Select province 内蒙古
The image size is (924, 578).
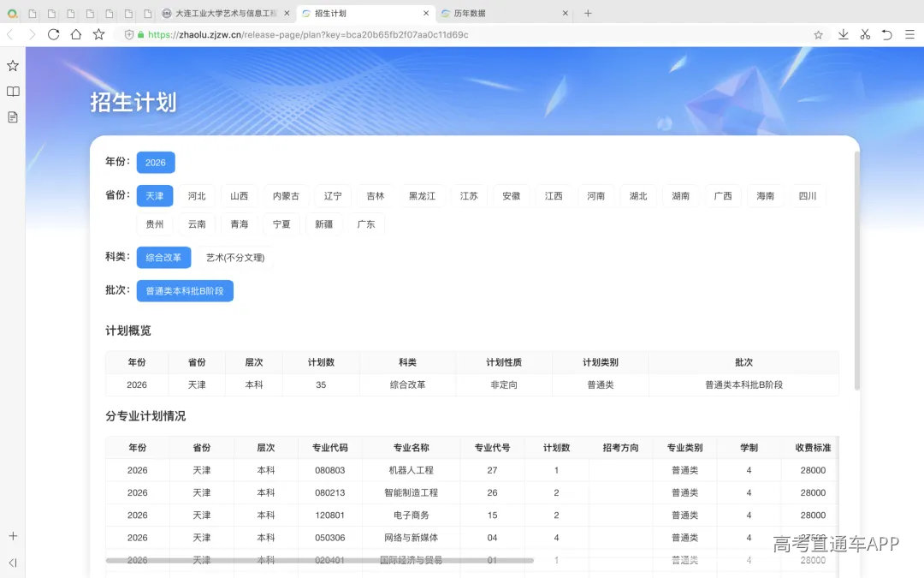[286, 196]
